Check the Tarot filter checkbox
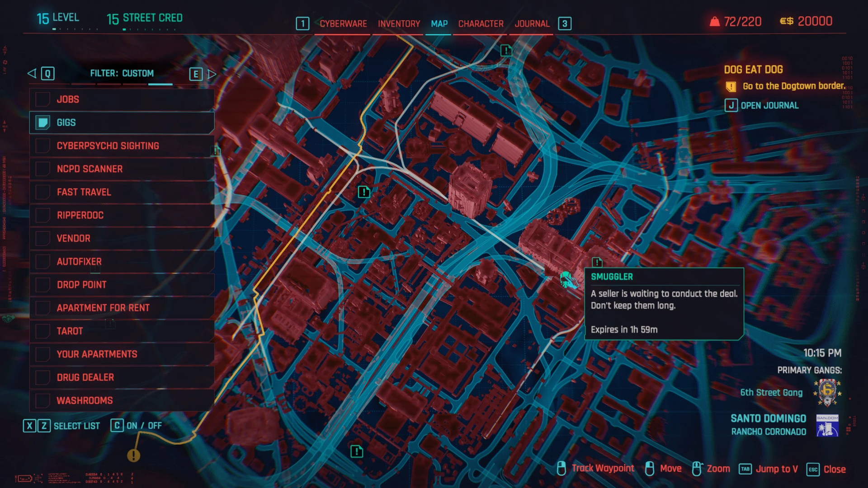This screenshot has width=868, height=488. point(43,331)
